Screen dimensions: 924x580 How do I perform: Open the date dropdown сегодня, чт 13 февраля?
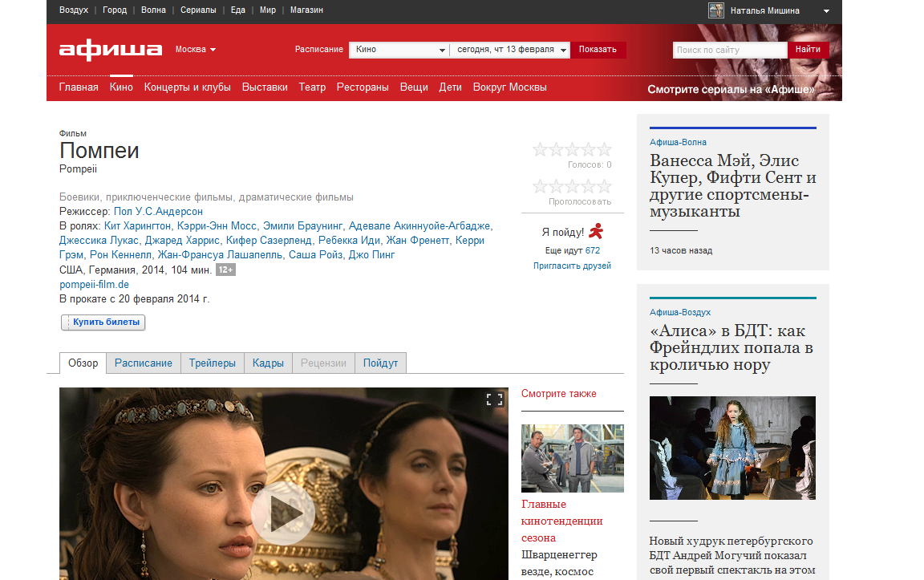[x=510, y=50]
